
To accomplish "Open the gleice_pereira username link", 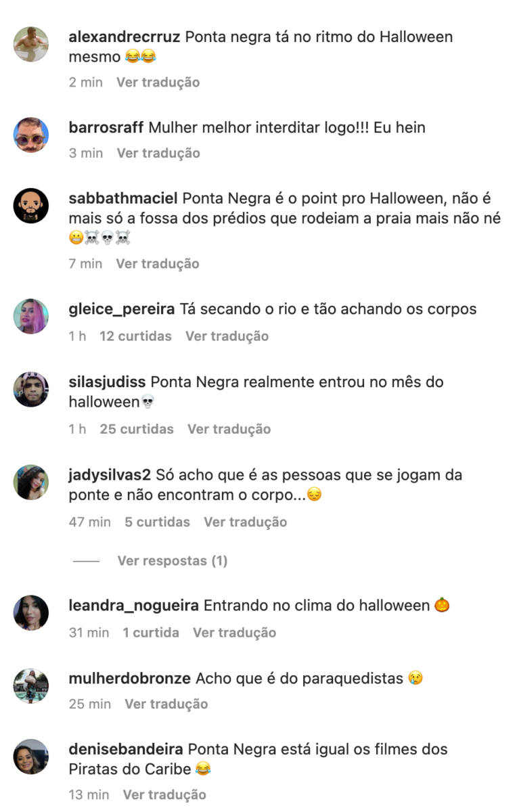I will coord(122,309).
